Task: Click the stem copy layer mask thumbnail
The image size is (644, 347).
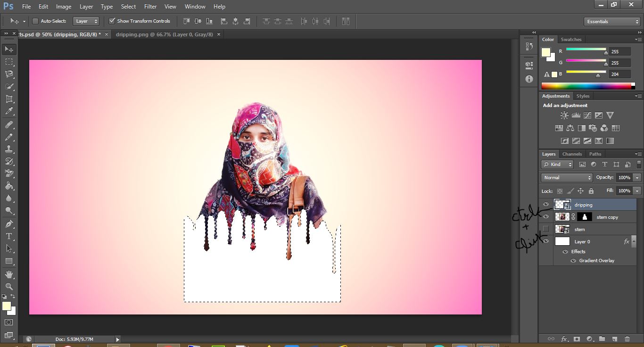Action: [x=585, y=217]
